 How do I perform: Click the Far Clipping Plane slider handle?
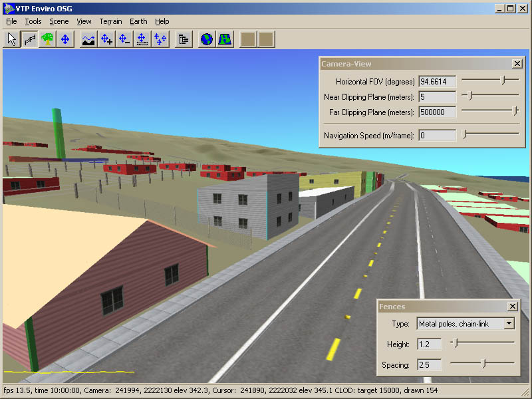coord(515,110)
